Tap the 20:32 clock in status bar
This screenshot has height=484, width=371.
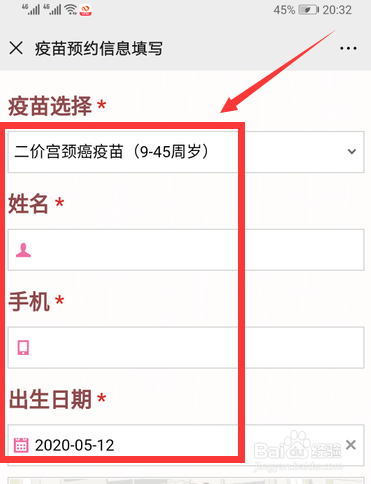click(337, 10)
